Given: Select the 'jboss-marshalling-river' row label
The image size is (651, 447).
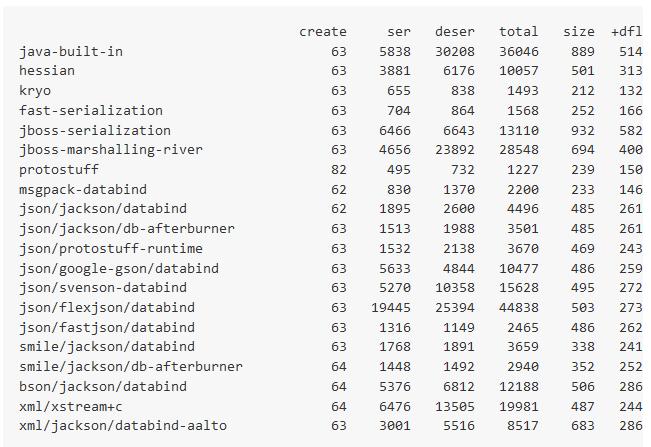Looking at the screenshot, I should (x=111, y=149).
